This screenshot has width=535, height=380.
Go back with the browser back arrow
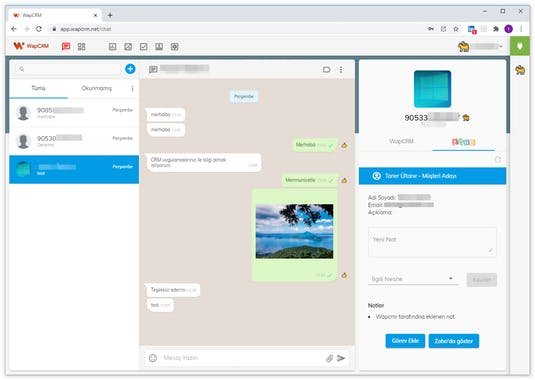[14, 29]
